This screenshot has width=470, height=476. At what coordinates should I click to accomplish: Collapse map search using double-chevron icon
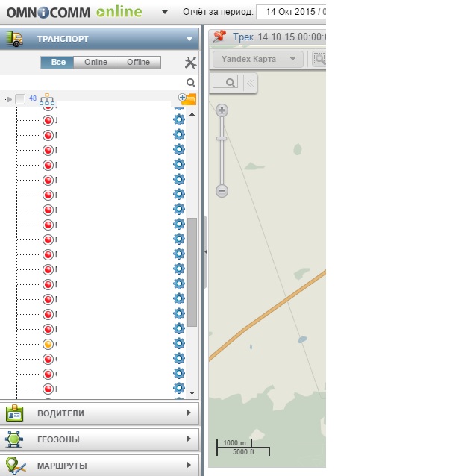pyautogui.click(x=250, y=83)
